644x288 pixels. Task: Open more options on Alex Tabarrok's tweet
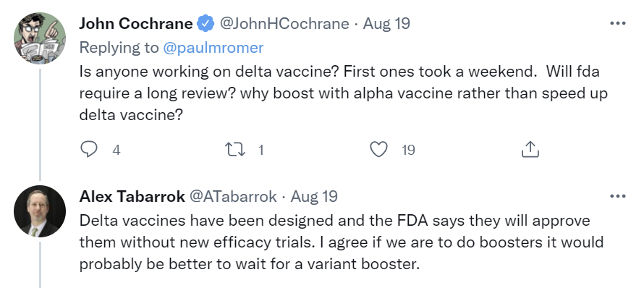[618, 196]
